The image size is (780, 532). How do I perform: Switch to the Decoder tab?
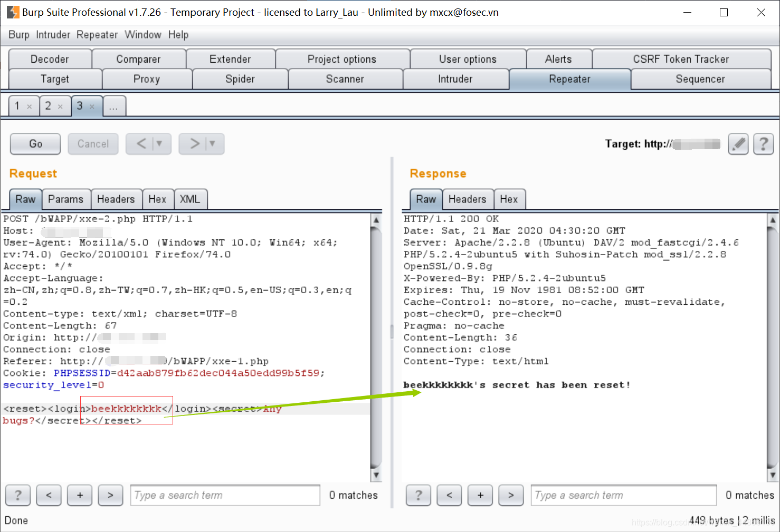tap(50, 59)
